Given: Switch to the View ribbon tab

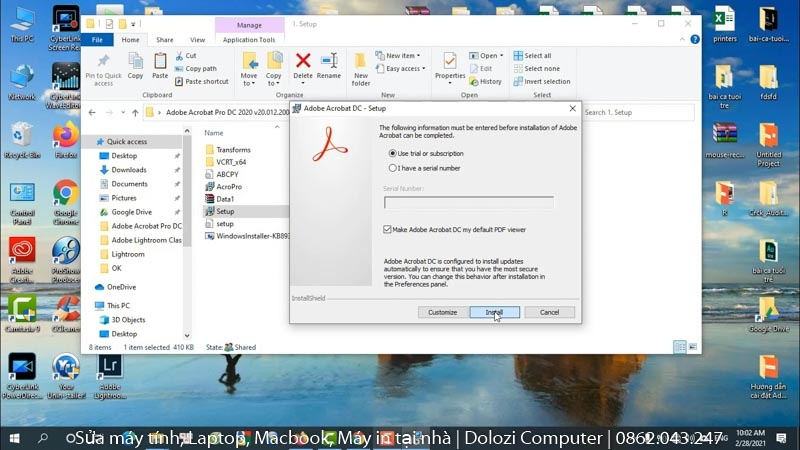Looking at the screenshot, I should (x=197, y=39).
